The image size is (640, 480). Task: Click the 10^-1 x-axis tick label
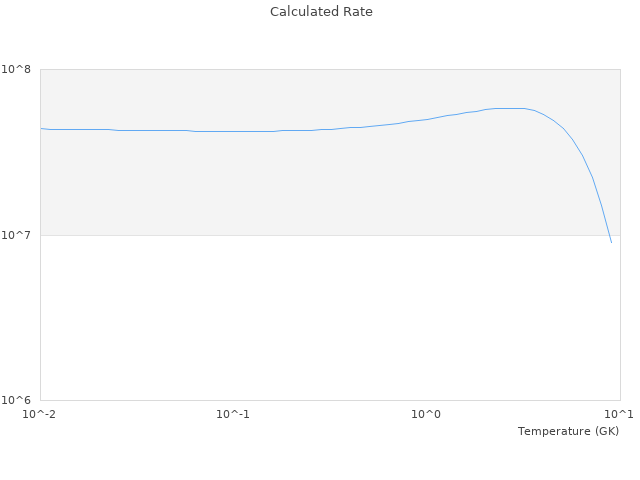click(232, 414)
